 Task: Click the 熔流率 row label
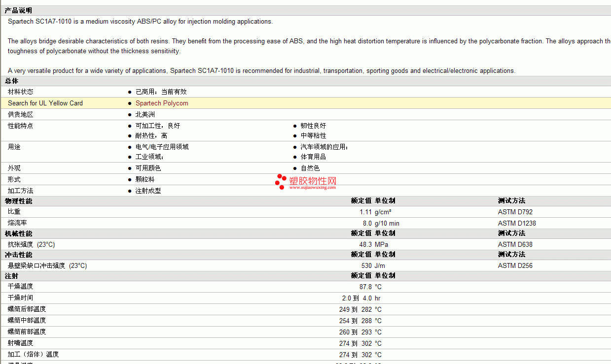pyautogui.click(x=17, y=223)
